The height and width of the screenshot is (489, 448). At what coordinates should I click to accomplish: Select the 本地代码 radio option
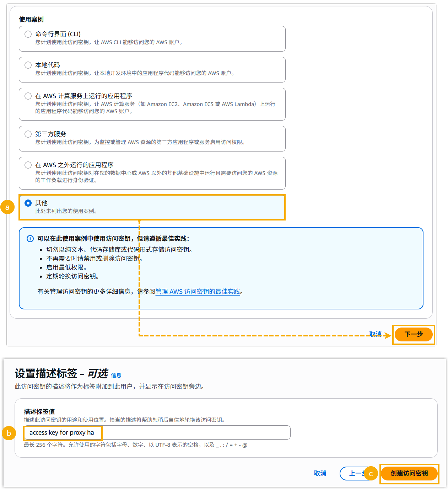tap(28, 65)
